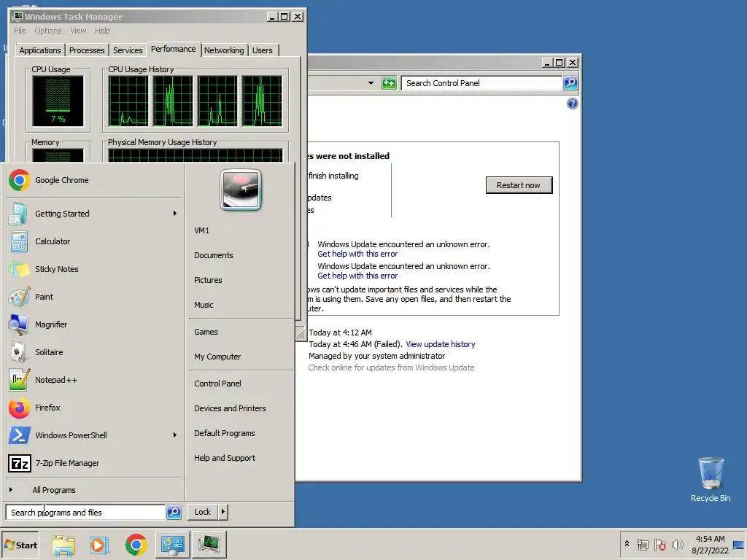Open Control Panel from the Start menu
This screenshot has width=747, height=560.
tap(241, 384)
